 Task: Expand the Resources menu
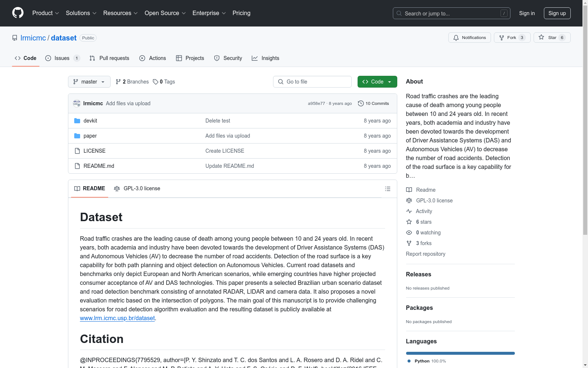(x=120, y=13)
